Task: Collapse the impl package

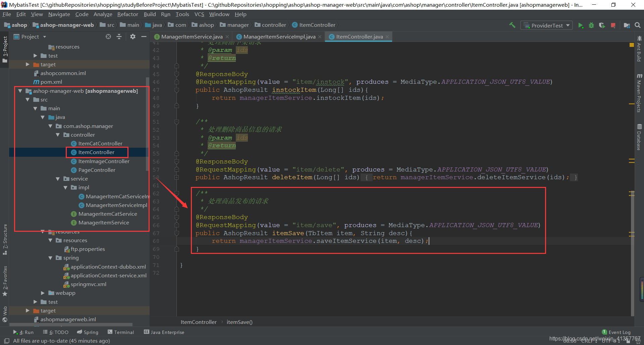Action: [x=65, y=188]
